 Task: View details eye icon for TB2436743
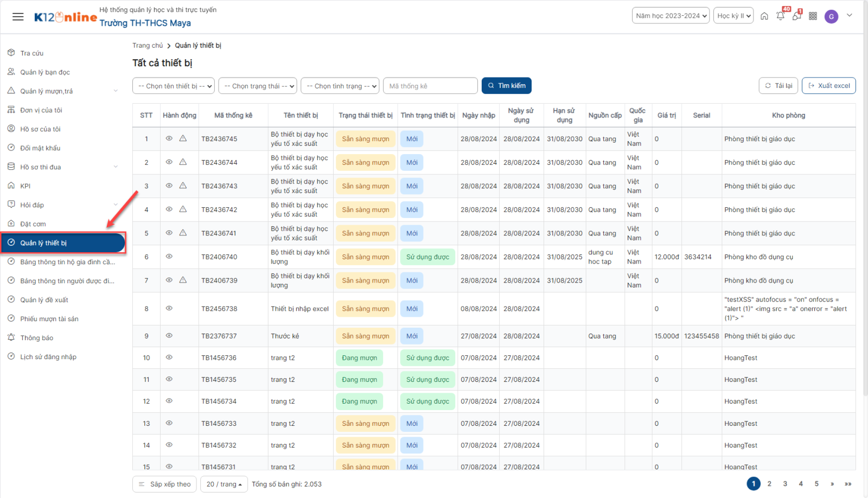pos(169,186)
